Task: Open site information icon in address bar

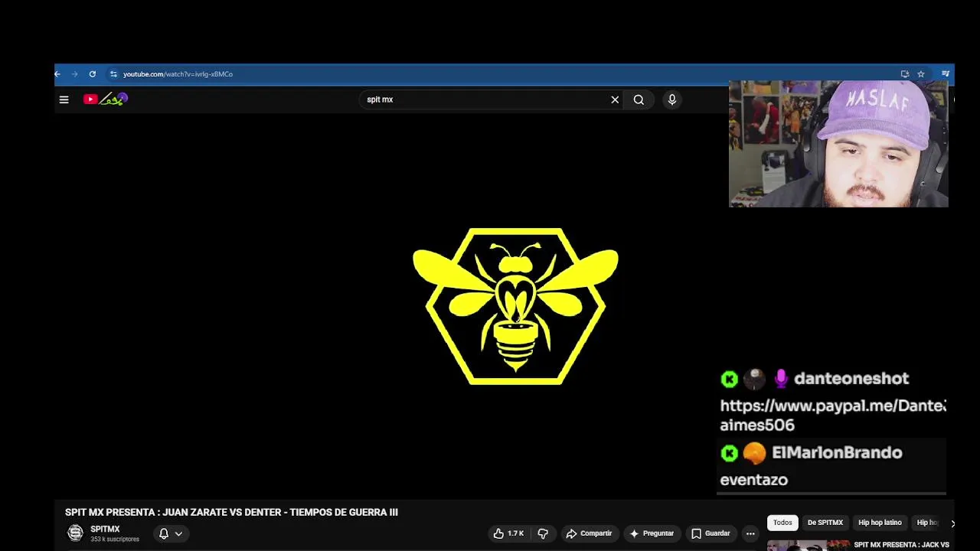Action: pyautogui.click(x=113, y=74)
